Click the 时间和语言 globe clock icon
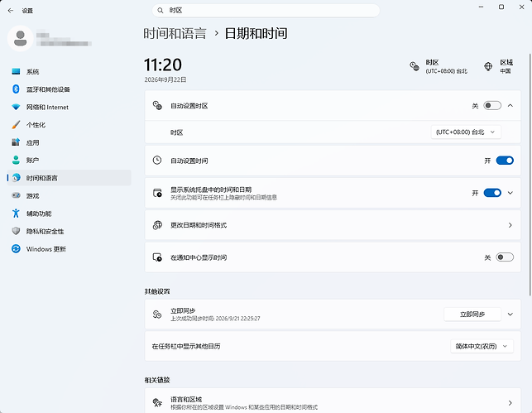 point(16,177)
